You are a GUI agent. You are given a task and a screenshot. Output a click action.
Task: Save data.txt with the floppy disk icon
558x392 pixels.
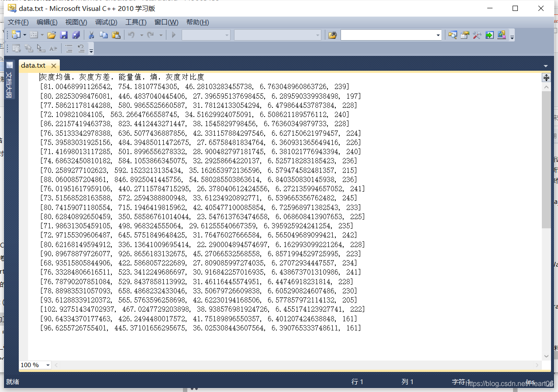pos(64,35)
